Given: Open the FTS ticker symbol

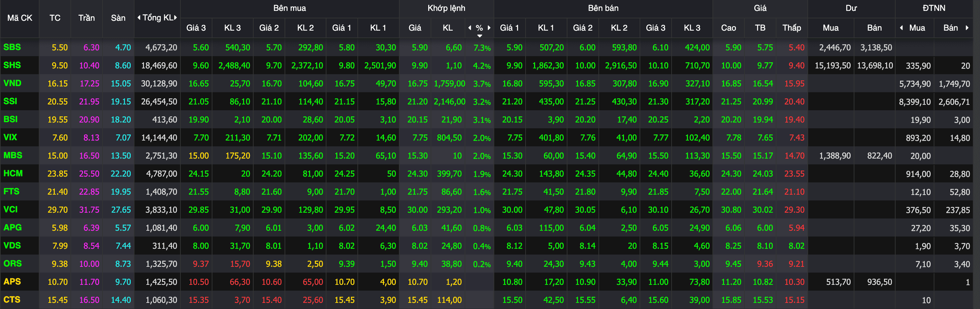Looking at the screenshot, I should click(12, 191).
